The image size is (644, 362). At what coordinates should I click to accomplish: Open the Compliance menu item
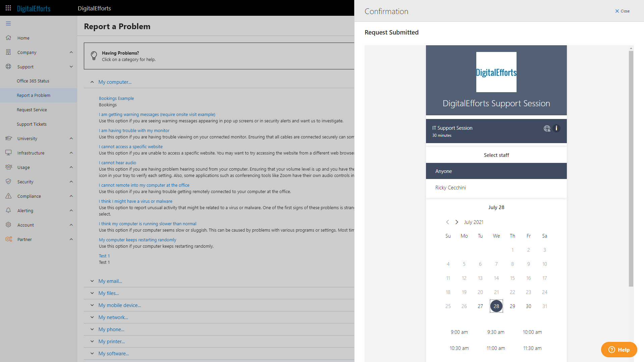[x=38, y=196]
